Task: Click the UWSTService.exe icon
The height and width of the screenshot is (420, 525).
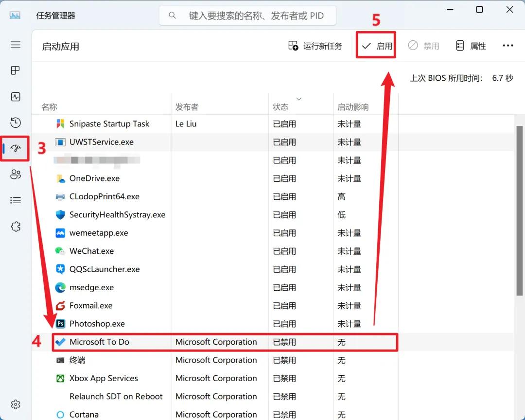Action: pos(60,142)
